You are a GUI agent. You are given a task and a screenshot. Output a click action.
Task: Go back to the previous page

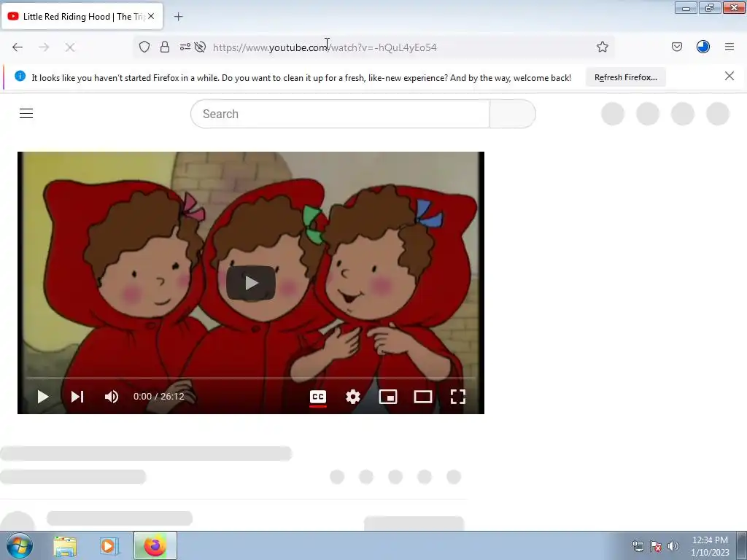18,47
